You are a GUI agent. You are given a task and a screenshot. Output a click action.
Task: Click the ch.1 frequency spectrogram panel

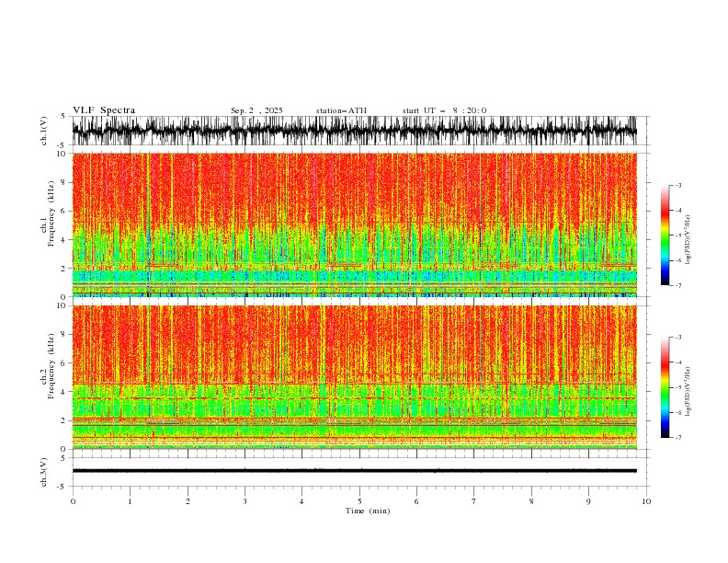354,224
